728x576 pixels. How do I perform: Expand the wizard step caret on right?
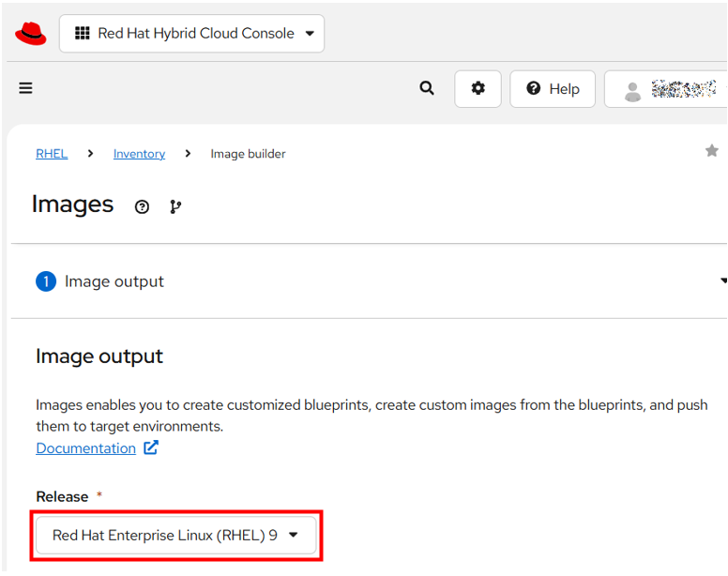[722, 281]
